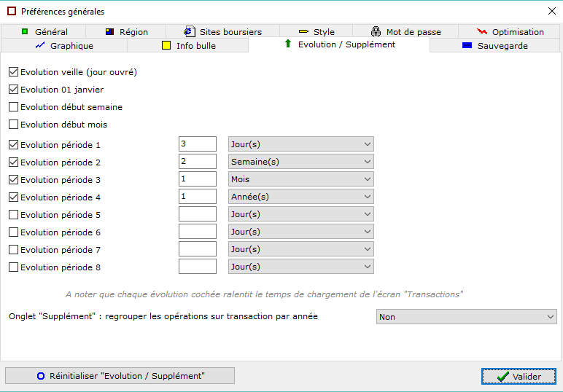Click the blue rectangle Sauvegarde icon

click(467, 45)
